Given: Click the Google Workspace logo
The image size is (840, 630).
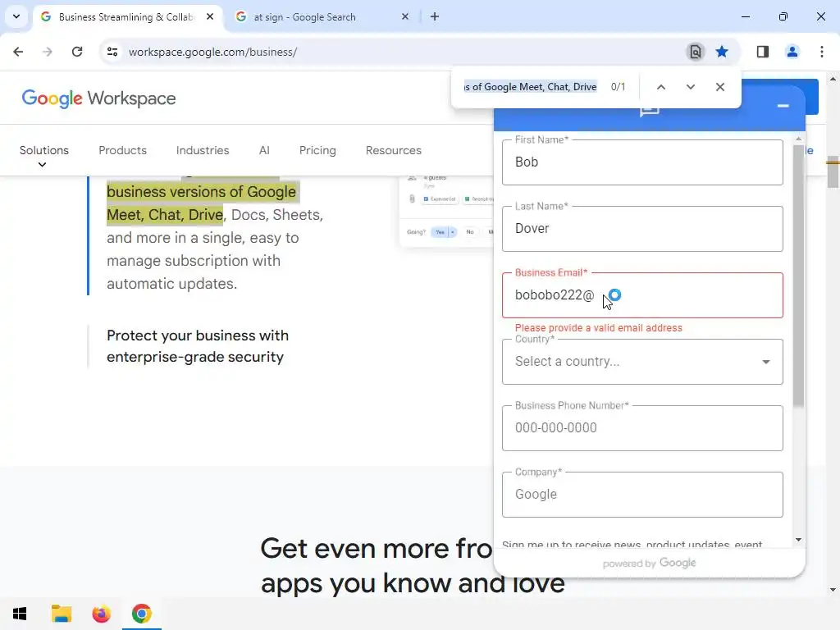Looking at the screenshot, I should [98, 98].
